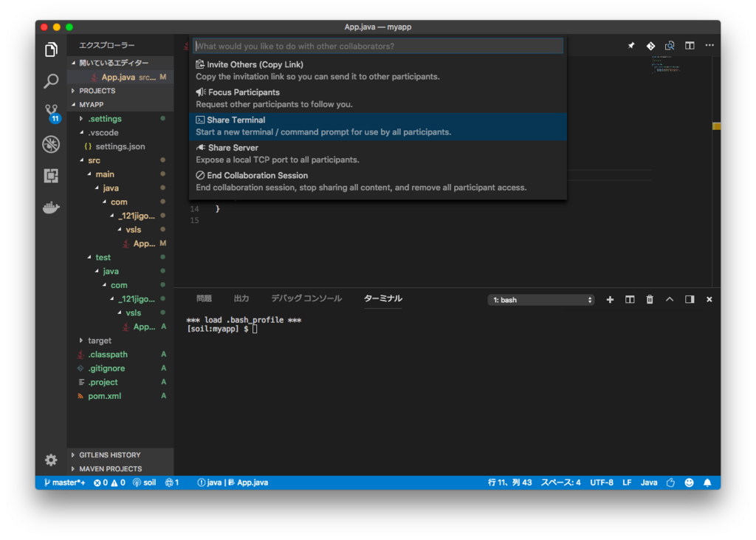Viewport: 756px width, 540px height.
Task: Focus the collaborators command input box
Action: (378, 47)
